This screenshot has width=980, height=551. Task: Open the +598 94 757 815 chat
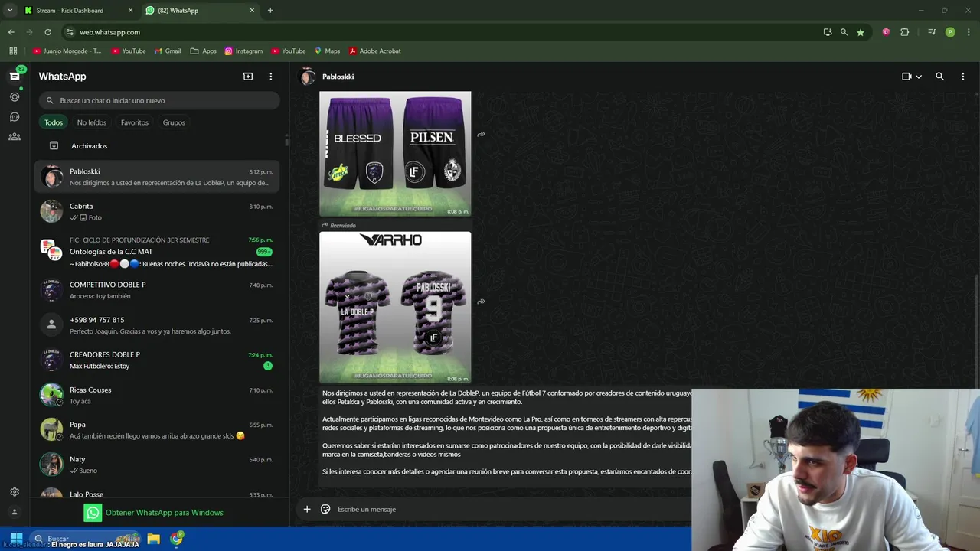pyautogui.click(x=157, y=325)
